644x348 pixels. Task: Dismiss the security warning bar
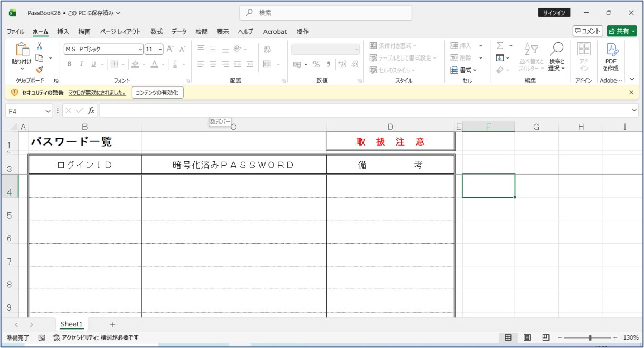[x=631, y=92]
